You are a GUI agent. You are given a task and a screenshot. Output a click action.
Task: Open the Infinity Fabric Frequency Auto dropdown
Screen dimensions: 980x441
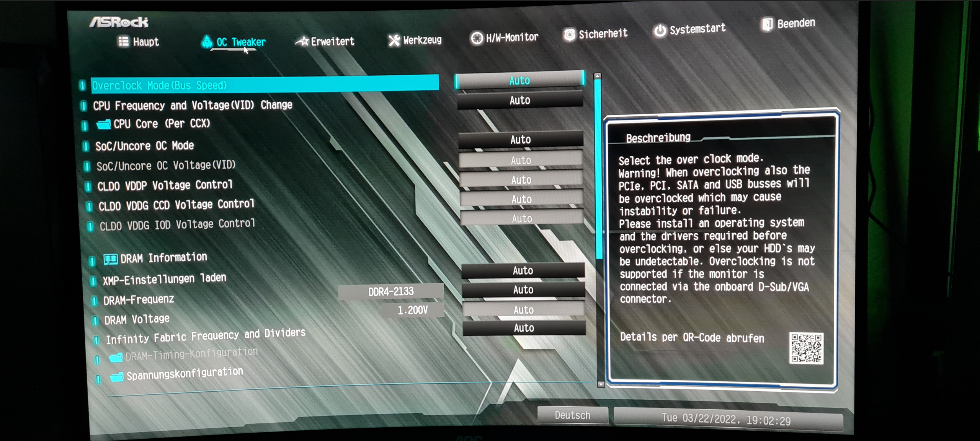pyautogui.click(x=524, y=328)
